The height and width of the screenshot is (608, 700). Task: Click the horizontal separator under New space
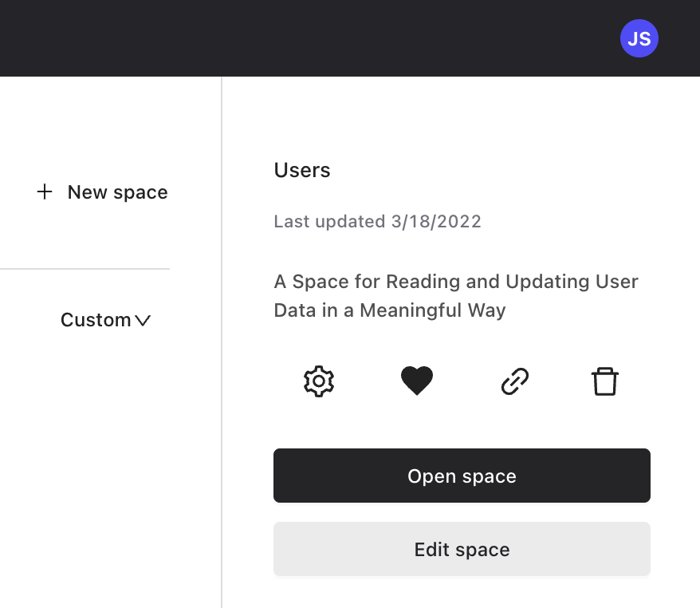[85, 269]
